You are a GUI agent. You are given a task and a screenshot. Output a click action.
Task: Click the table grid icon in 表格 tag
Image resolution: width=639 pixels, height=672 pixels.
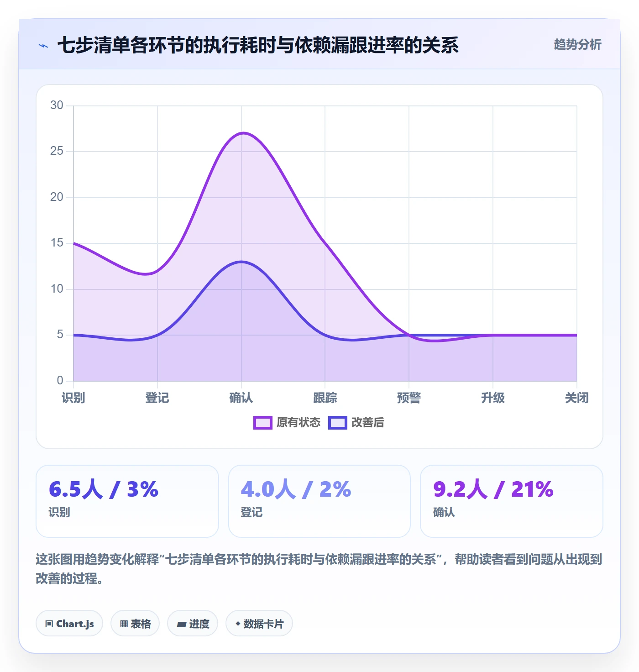click(124, 624)
